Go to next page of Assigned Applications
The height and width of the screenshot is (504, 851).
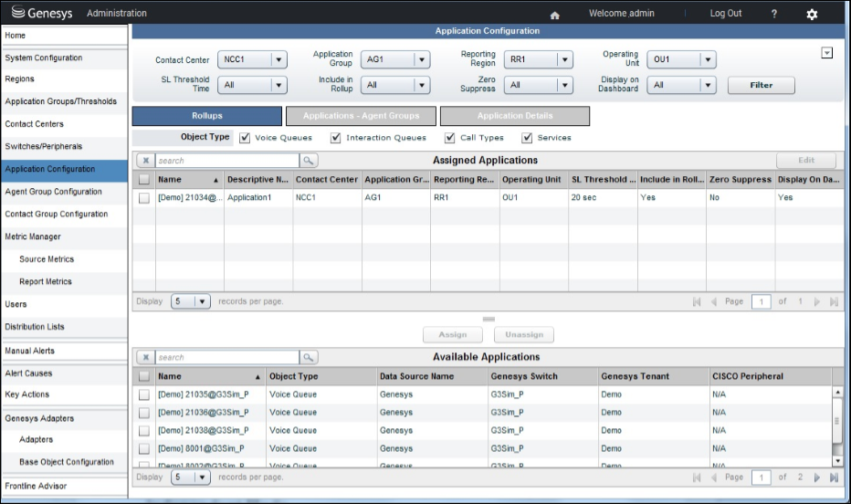click(x=817, y=301)
